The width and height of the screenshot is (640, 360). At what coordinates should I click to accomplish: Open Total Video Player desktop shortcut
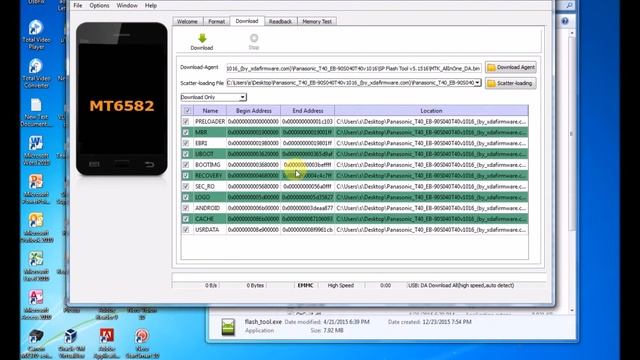coord(36,34)
